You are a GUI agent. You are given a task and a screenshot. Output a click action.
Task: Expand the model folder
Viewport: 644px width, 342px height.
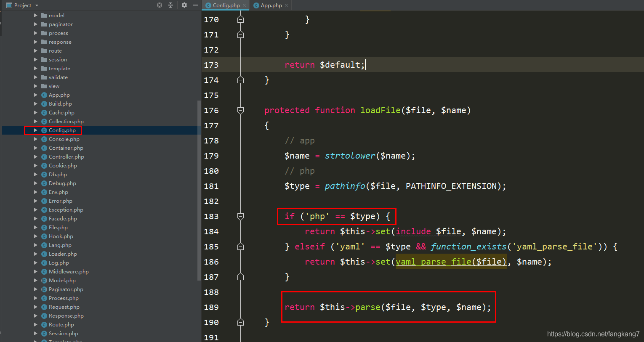pos(36,16)
